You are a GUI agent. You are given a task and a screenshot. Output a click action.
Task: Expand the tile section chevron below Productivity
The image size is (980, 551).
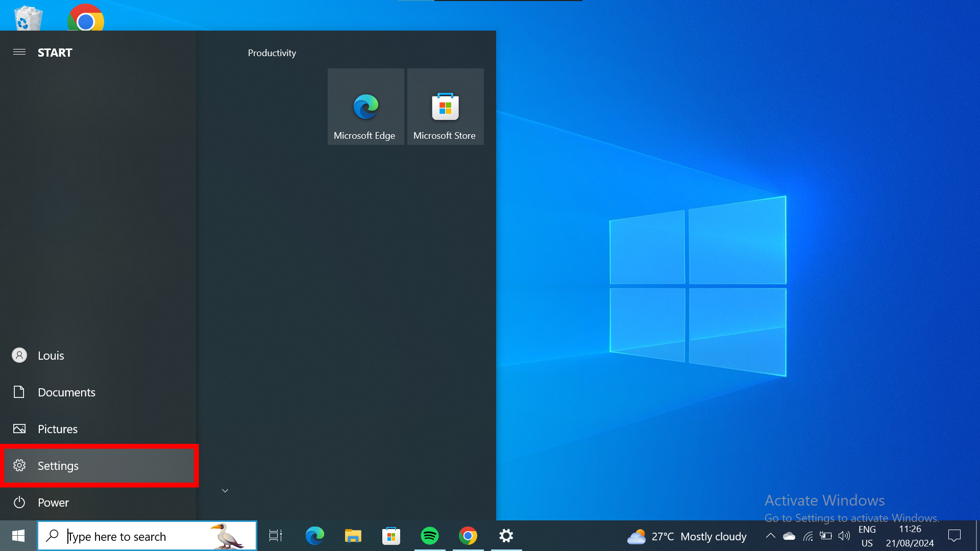(225, 490)
